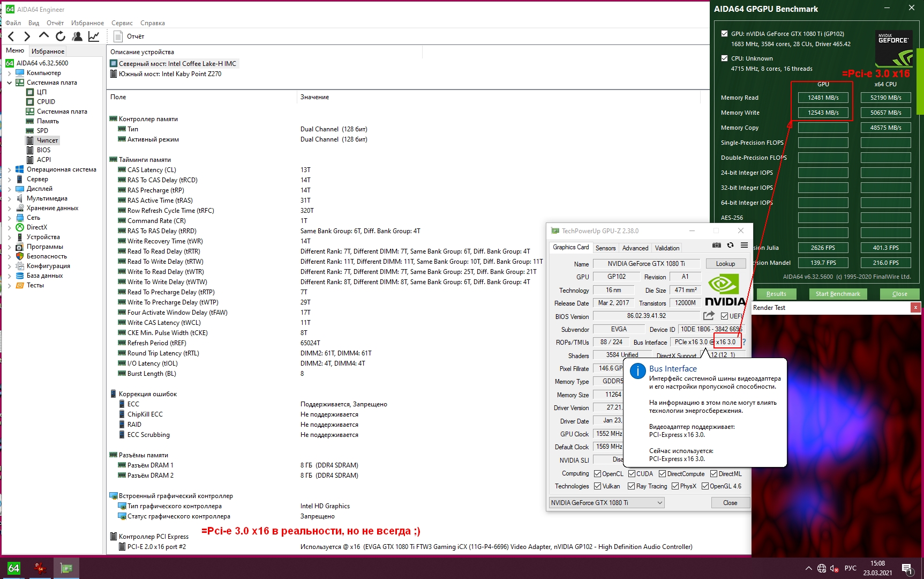Image resolution: width=924 pixels, height=579 pixels.
Task: Toggle the OpenCL checkbox in GPU-Z
Action: pyautogui.click(x=598, y=474)
